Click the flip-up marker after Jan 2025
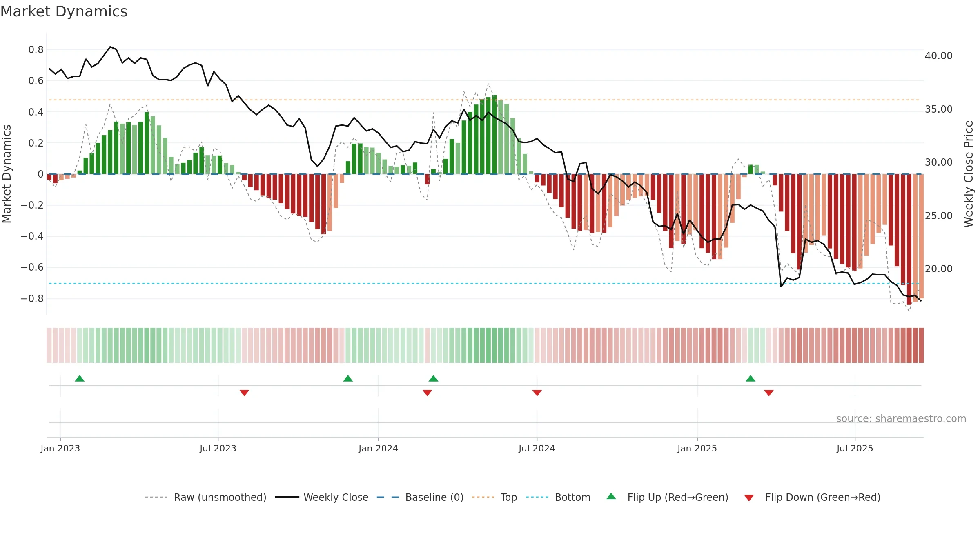Image resolution: width=980 pixels, height=551 pixels. click(x=751, y=378)
